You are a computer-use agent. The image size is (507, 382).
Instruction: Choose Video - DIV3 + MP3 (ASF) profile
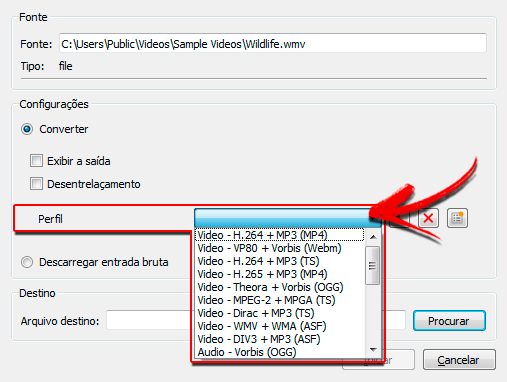point(280,339)
